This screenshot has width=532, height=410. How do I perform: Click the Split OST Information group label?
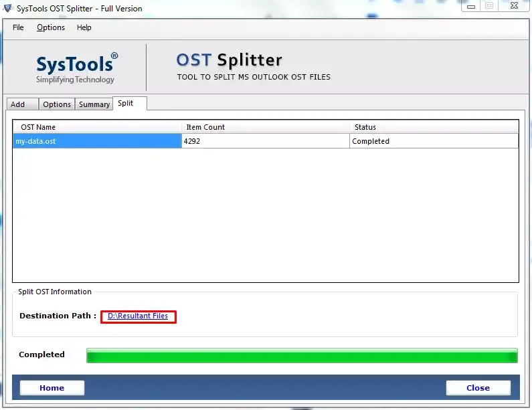(55, 292)
